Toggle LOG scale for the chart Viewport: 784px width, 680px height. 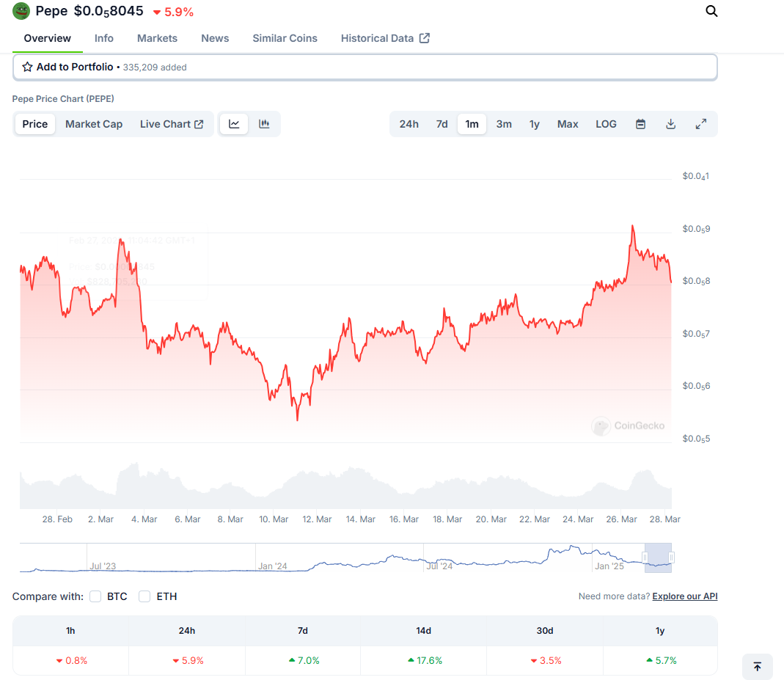(x=606, y=124)
